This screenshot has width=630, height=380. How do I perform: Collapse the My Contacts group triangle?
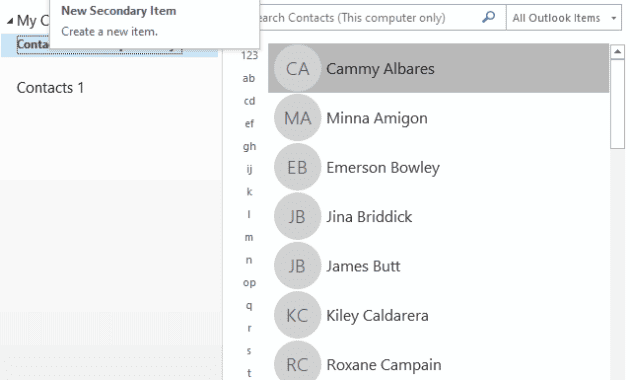[10, 21]
